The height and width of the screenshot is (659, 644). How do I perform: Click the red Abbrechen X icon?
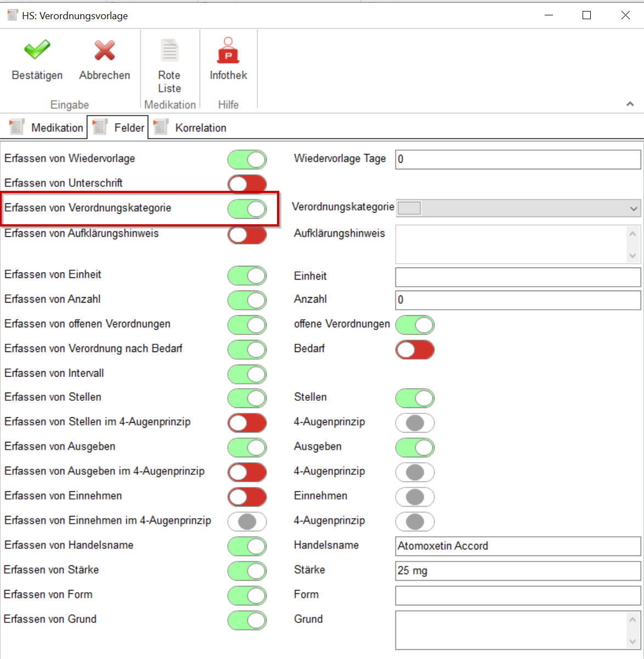click(x=104, y=50)
